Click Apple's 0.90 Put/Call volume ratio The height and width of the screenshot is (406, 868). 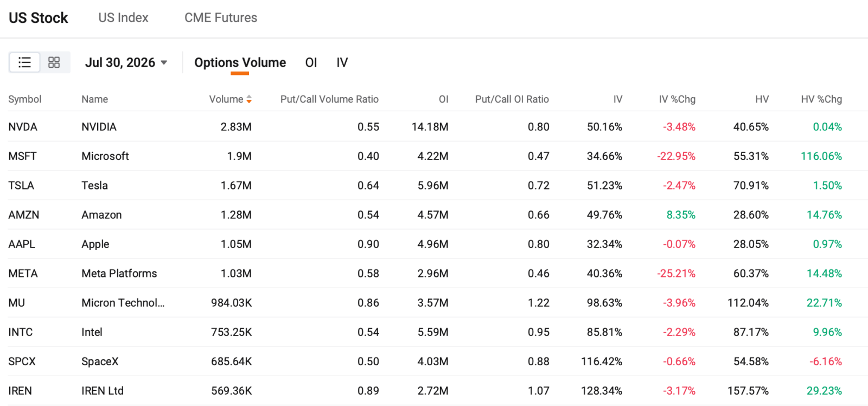click(x=368, y=244)
